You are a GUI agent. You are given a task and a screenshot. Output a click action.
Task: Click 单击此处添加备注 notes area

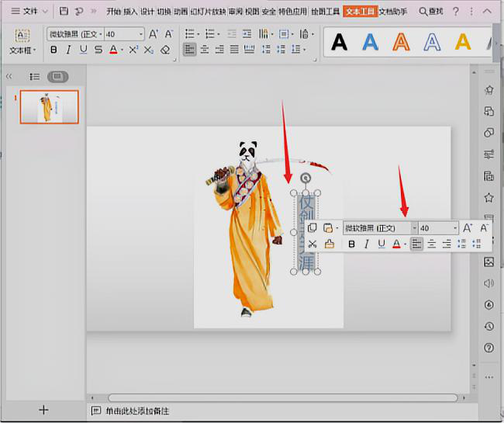[x=137, y=411]
